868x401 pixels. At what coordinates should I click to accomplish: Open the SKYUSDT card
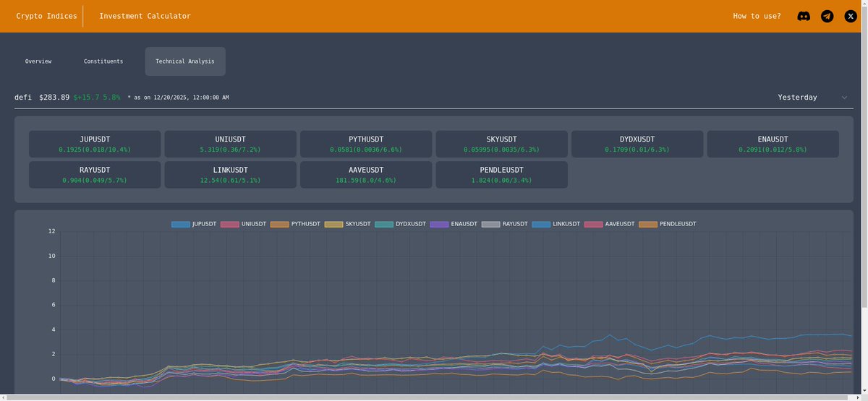pos(502,144)
